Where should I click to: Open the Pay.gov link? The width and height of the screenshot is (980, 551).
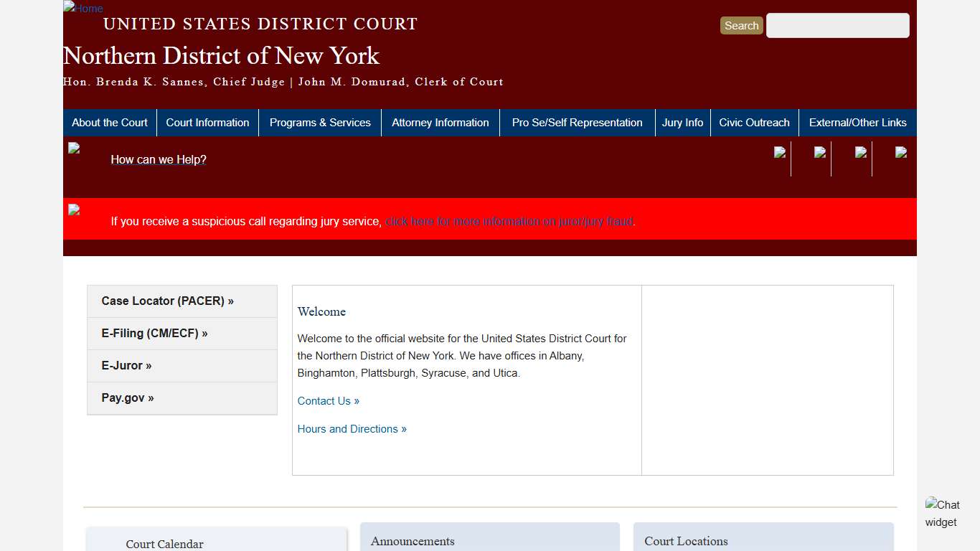point(127,397)
